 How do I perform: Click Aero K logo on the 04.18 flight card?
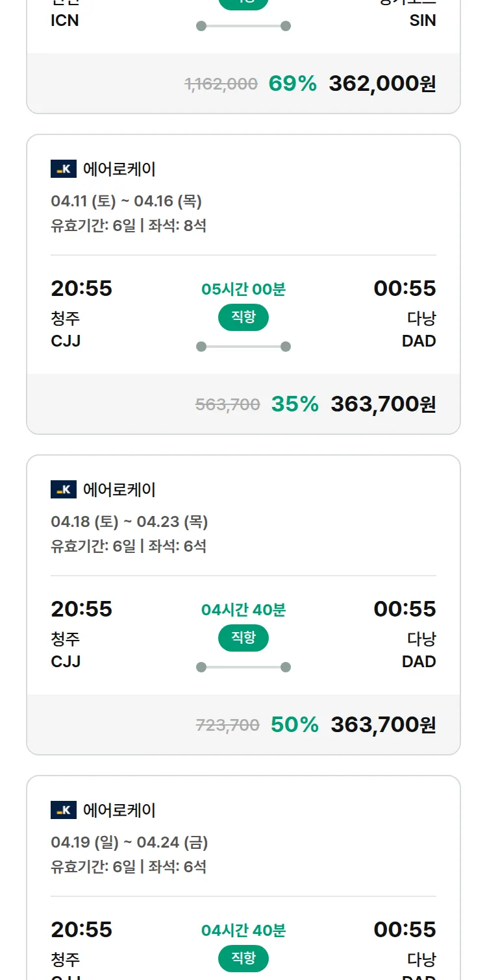(x=64, y=490)
